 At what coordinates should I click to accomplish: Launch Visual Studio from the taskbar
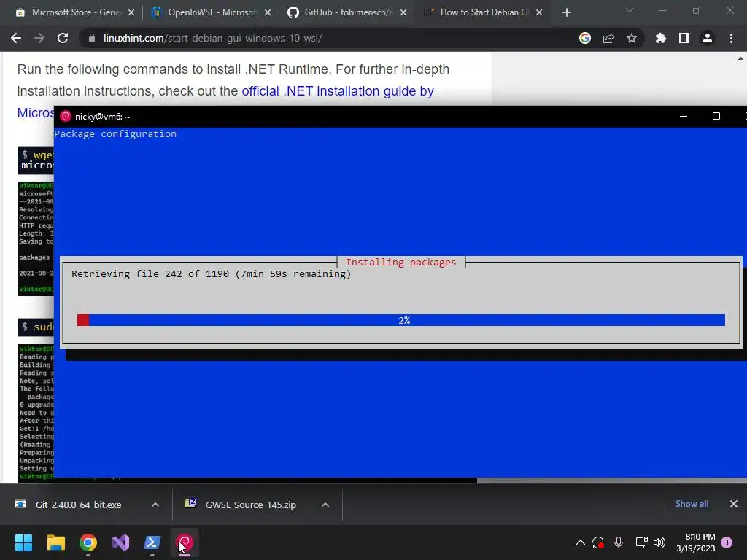click(x=120, y=542)
